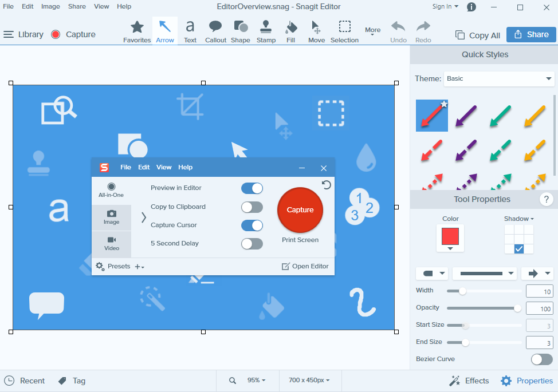Open the Theme Basic dropdown

pyautogui.click(x=499, y=78)
